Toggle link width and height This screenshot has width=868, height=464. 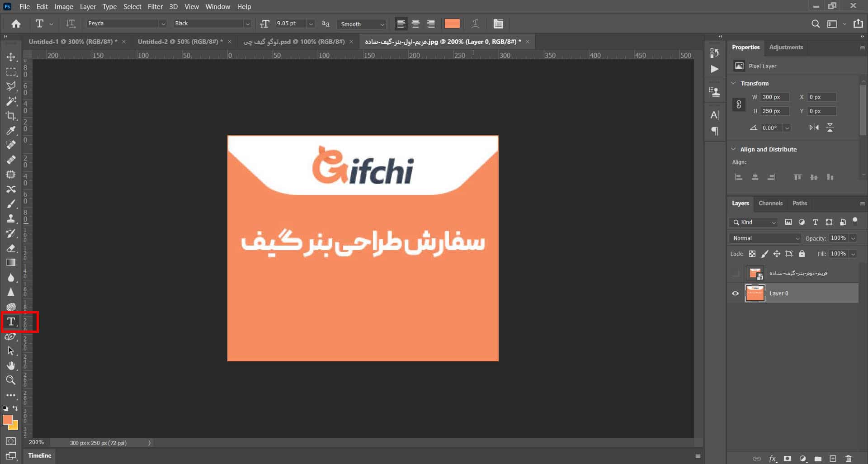[739, 104]
